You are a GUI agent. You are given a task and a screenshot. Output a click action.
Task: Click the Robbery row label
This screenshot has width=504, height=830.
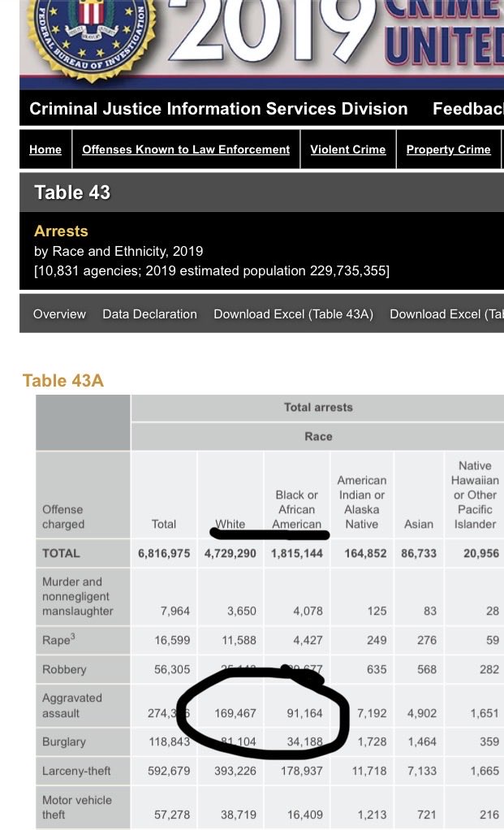point(64,669)
